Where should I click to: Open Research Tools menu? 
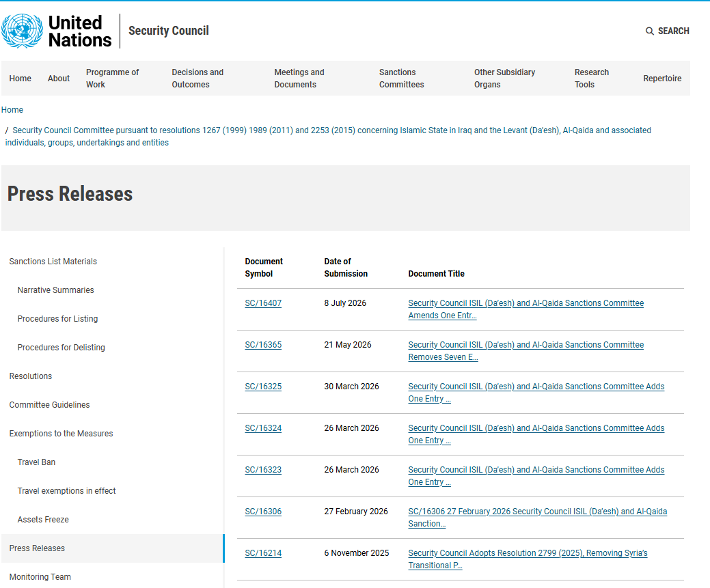tap(591, 79)
